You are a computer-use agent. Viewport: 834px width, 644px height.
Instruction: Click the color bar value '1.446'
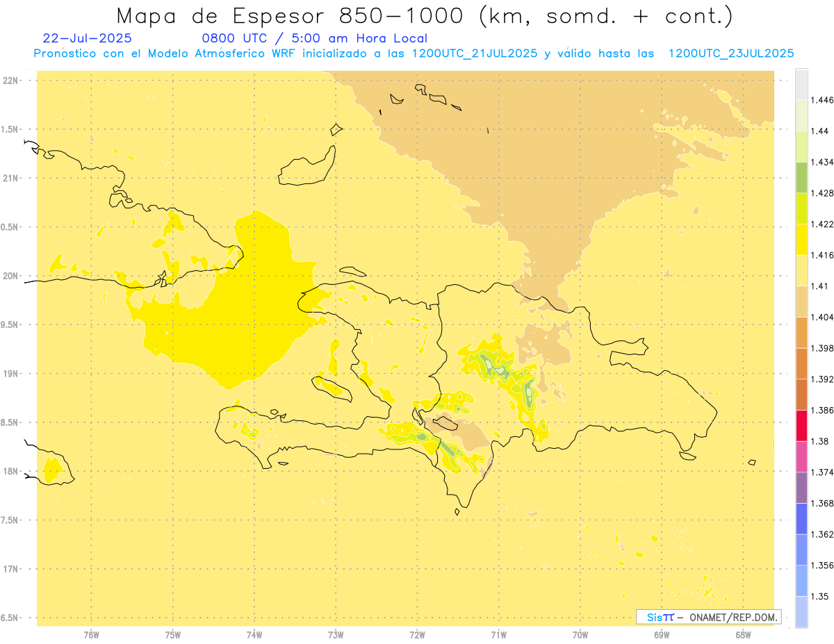824,100
